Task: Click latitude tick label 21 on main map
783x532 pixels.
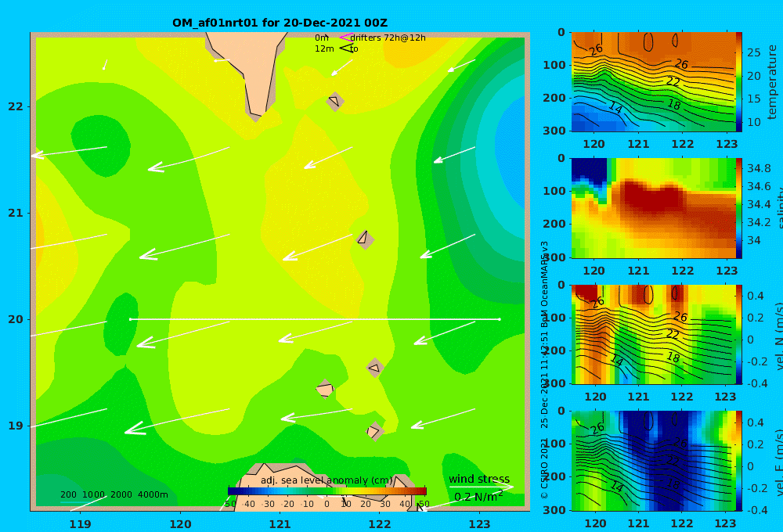Action: 16,213
